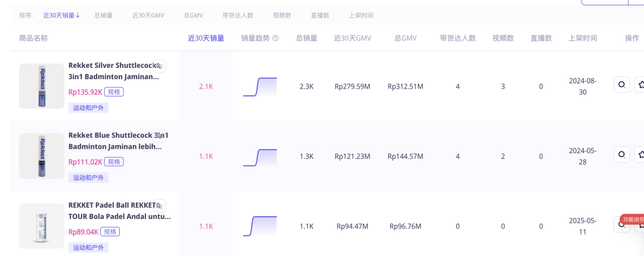Screen dimensions: 644x256
Task: Sort by 视频数 in sort bar
Action: coord(282,15)
